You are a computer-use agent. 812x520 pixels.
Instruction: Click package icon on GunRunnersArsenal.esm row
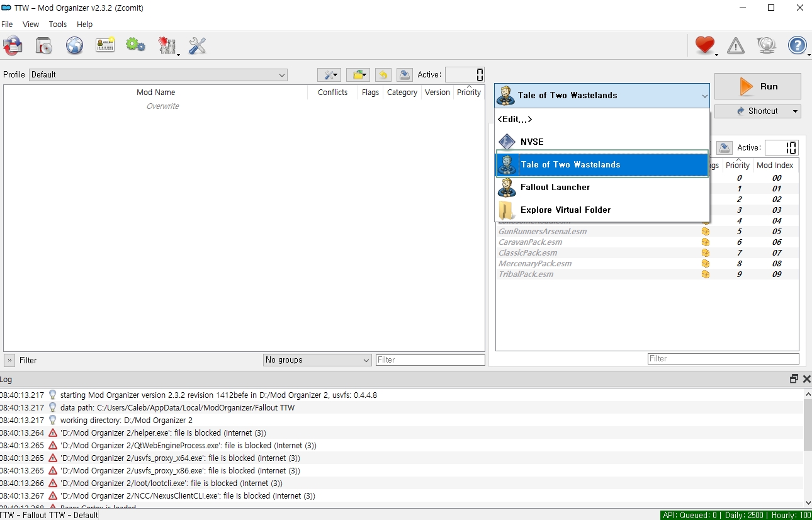click(705, 232)
